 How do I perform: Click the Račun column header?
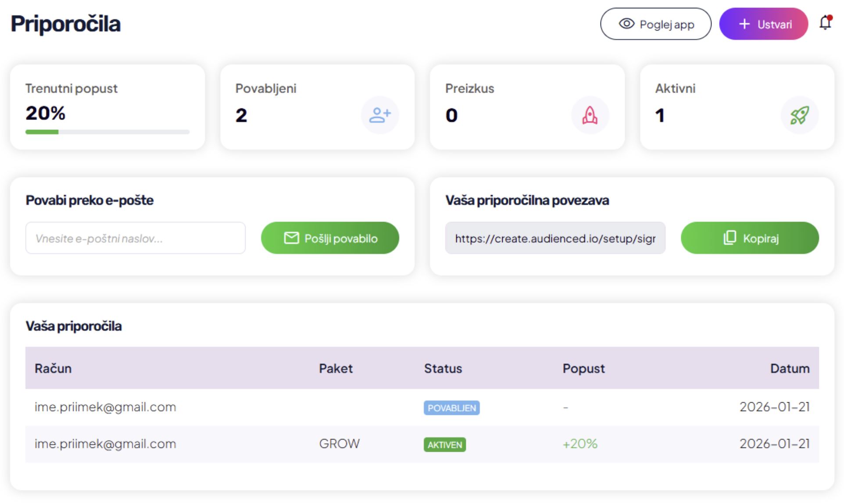pyautogui.click(x=53, y=368)
